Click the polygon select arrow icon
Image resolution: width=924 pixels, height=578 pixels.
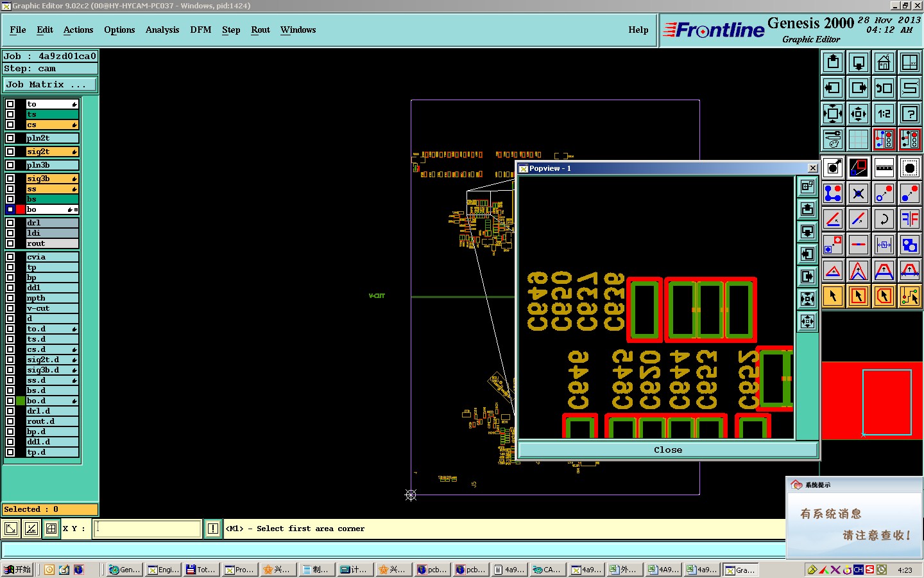click(x=884, y=296)
